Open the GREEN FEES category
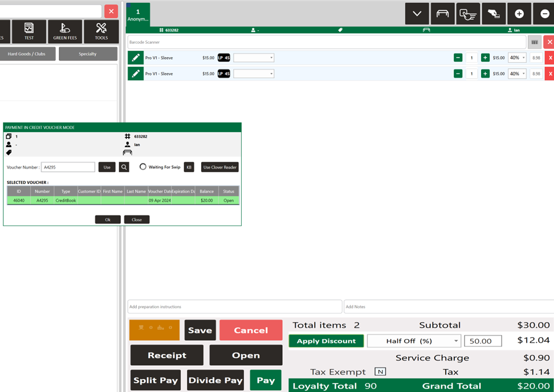Image resolution: width=554 pixels, height=392 pixels. click(x=65, y=31)
